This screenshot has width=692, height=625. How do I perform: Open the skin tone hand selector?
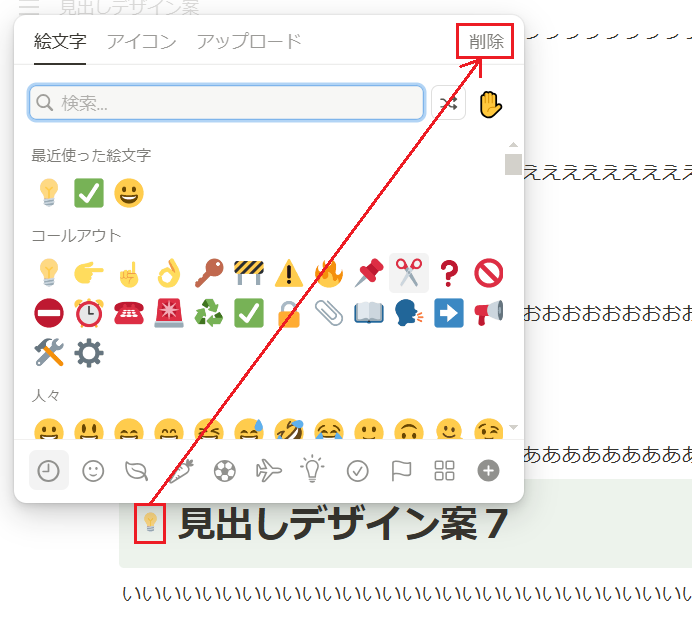click(x=490, y=105)
